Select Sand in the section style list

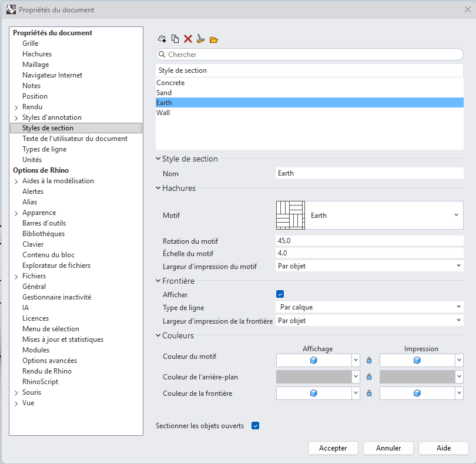310,93
